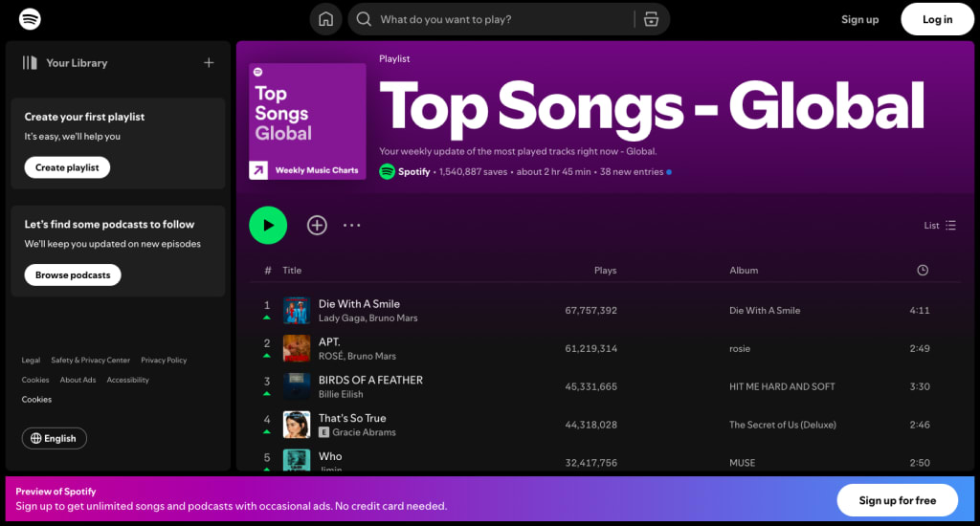Open Browse icon in search bar

[x=651, y=19]
